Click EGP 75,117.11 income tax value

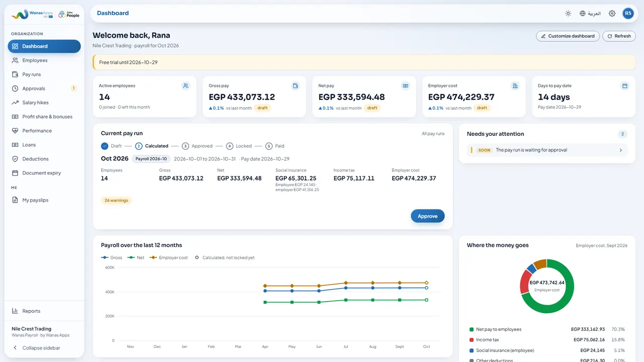point(354,178)
